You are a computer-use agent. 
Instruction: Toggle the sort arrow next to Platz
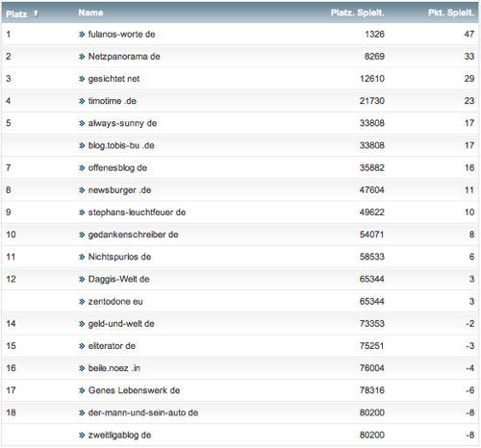(36, 13)
